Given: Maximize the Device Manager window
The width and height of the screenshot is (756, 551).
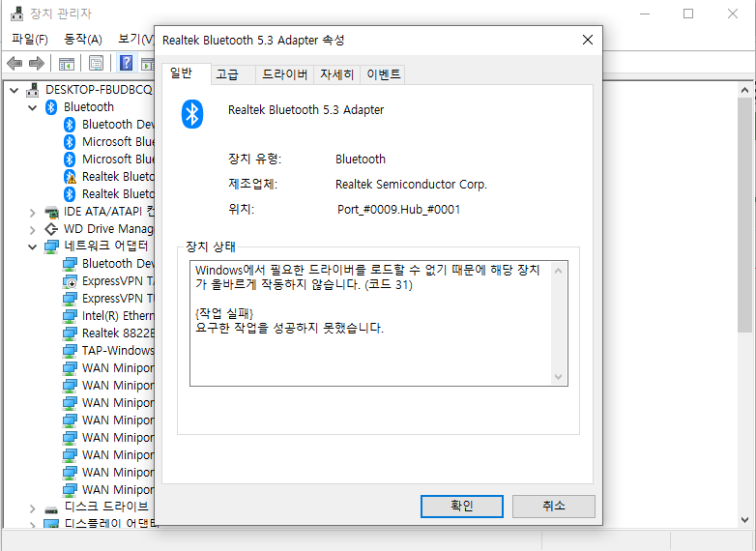Looking at the screenshot, I should (688, 14).
